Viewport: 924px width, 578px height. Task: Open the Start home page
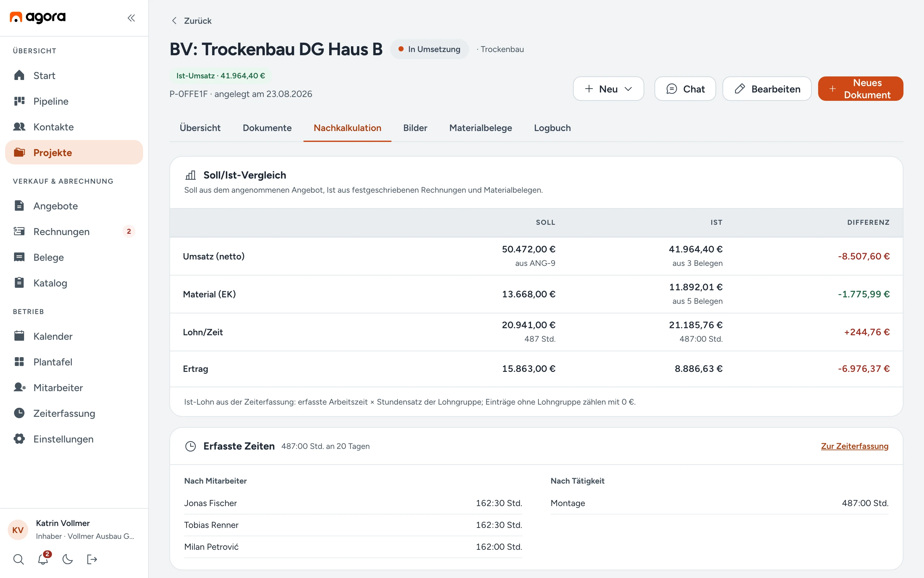coord(74,75)
